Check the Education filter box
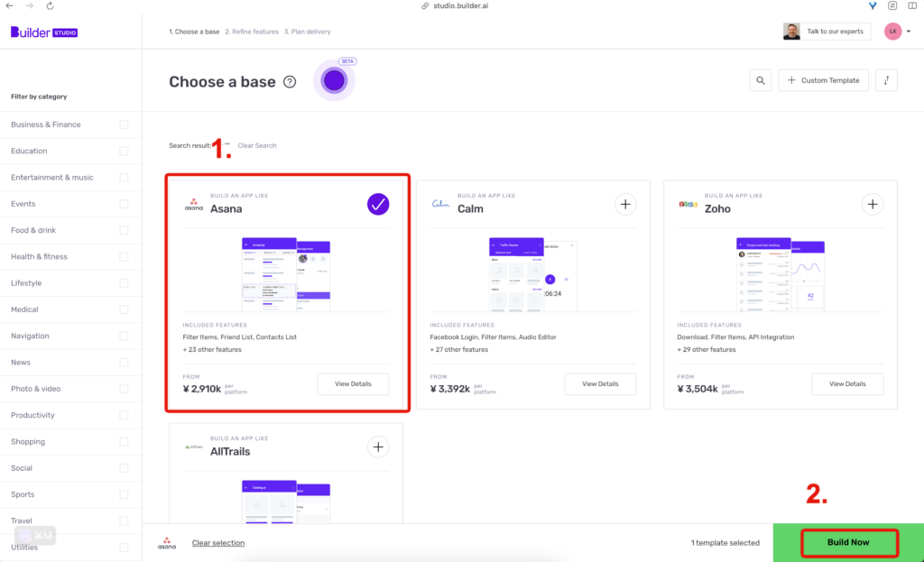 coord(124,152)
